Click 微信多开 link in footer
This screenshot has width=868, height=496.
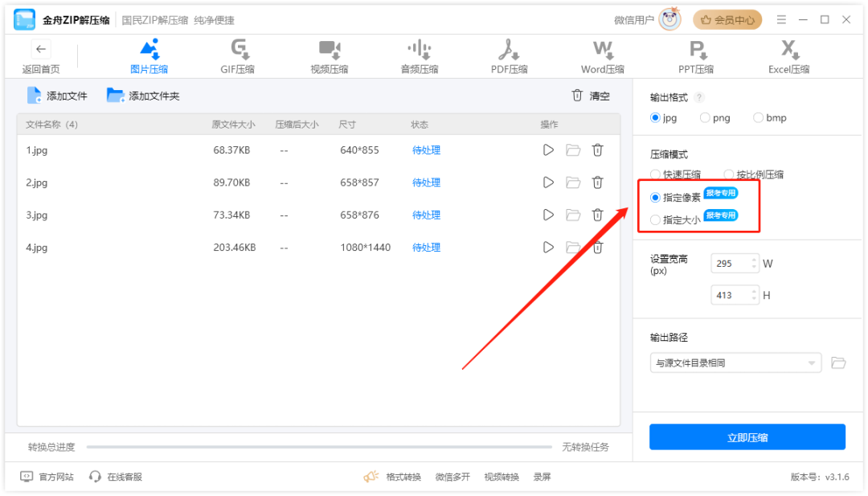coord(452,477)
